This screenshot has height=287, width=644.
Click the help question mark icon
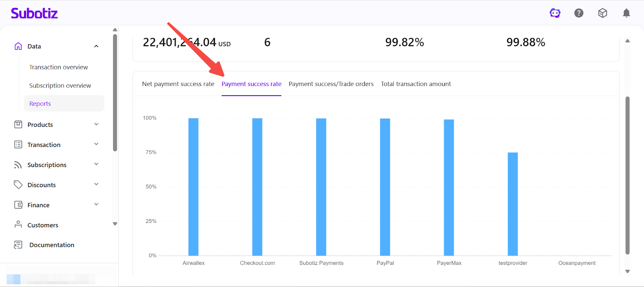point(579,13)
